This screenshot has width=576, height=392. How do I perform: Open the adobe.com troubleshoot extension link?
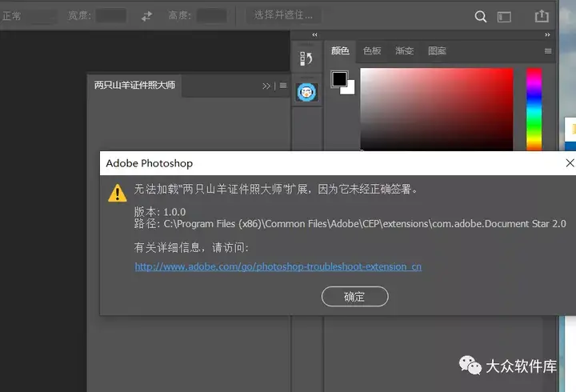[x=278, y=266]
